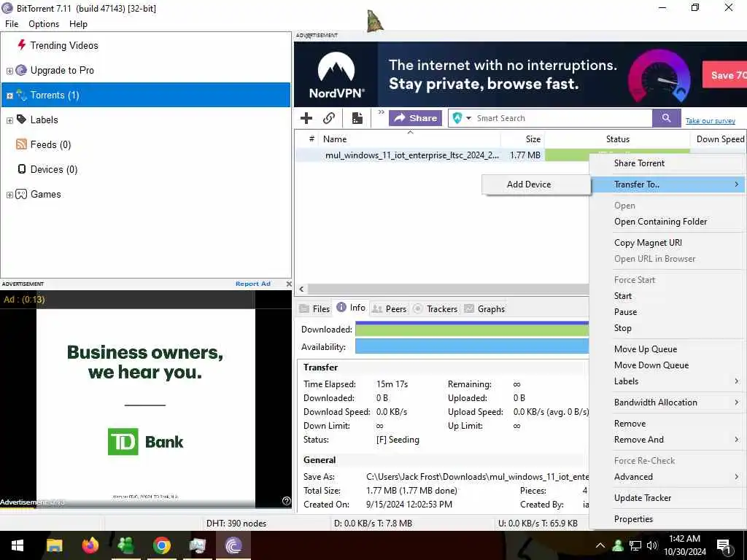
Task: Switch to the Files tab
Action: (x=314, y=308)
